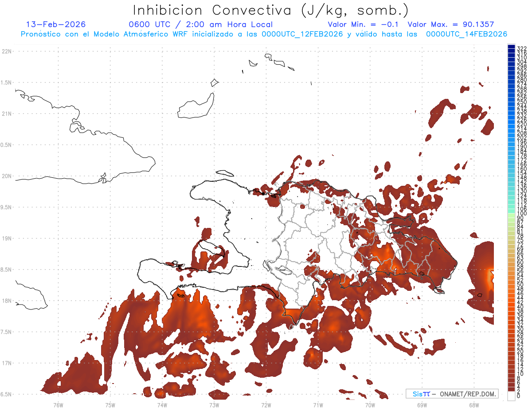532x411 pixels.
Task: Click the "100" colorbar value
Action: point(522,213)
